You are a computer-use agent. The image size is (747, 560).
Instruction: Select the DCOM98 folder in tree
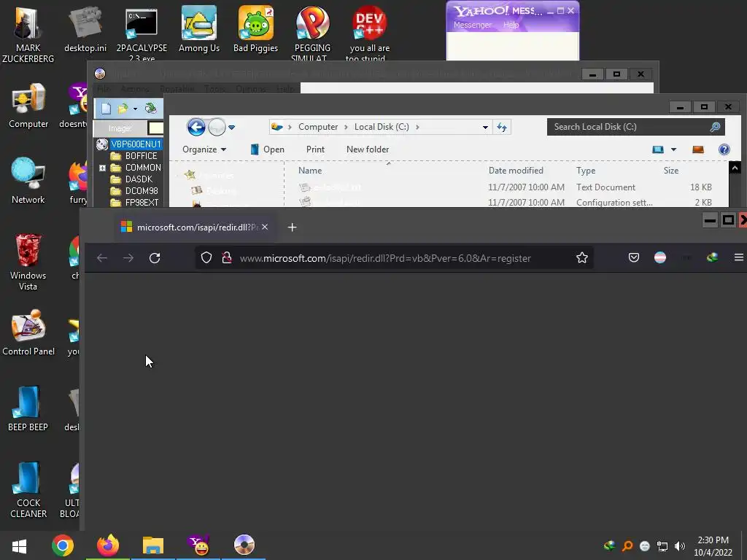click(x=141, y=190)
